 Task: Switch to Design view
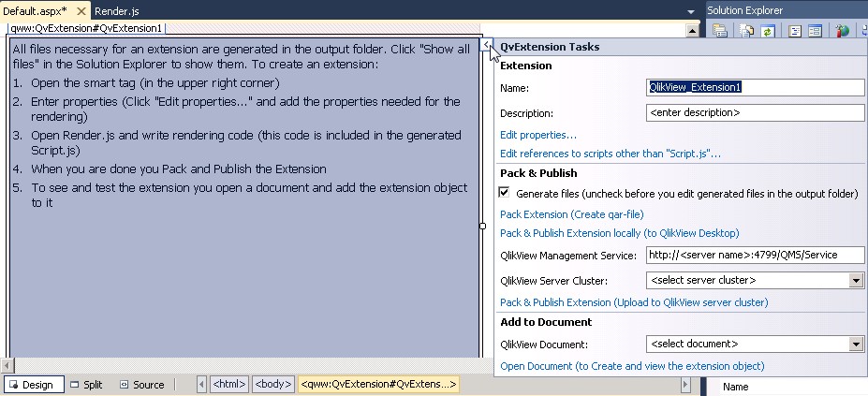(33, 385)
